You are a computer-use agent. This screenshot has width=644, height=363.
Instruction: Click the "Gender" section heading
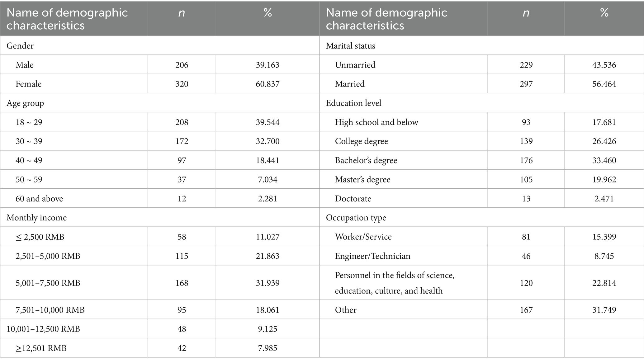tap(20, 46)
